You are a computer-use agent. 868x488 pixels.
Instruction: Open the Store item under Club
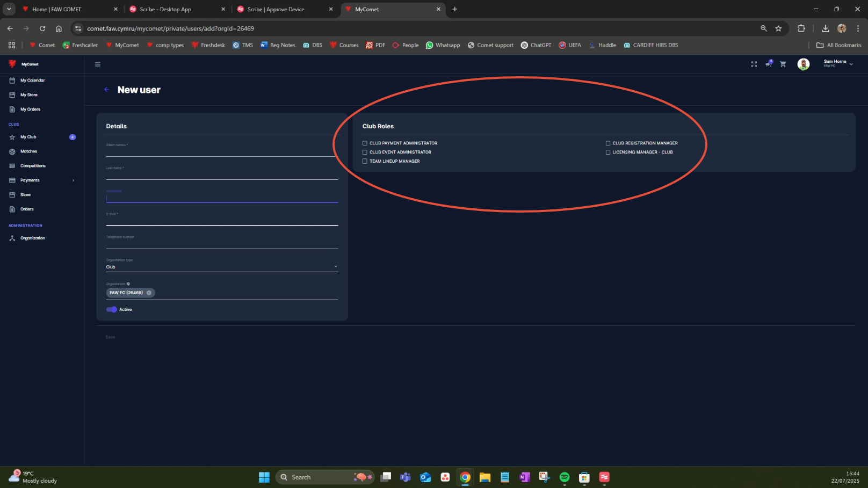25,195
